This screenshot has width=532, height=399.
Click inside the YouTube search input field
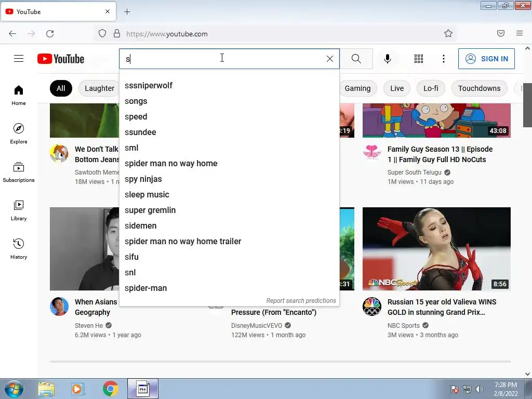[222, 59]
